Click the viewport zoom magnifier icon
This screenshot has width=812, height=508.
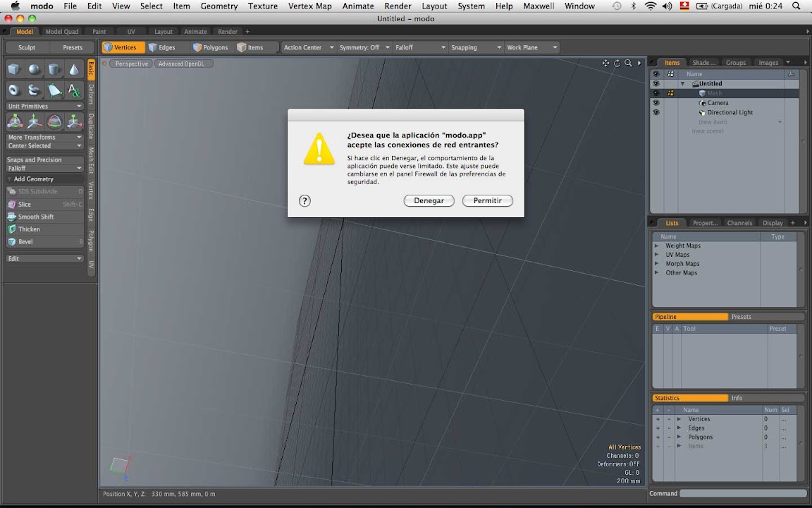click(628, 64)
